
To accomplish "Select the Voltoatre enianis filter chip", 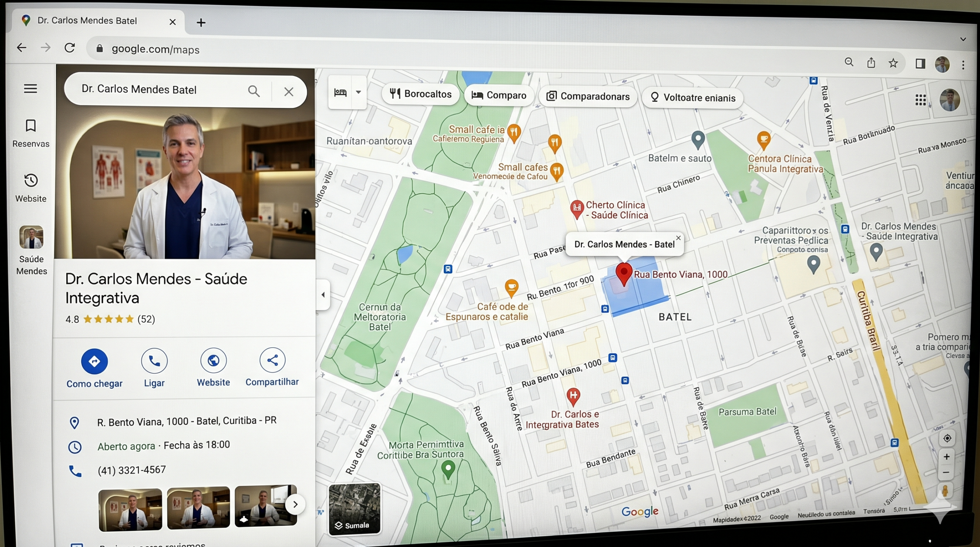I will coord(693,98).
